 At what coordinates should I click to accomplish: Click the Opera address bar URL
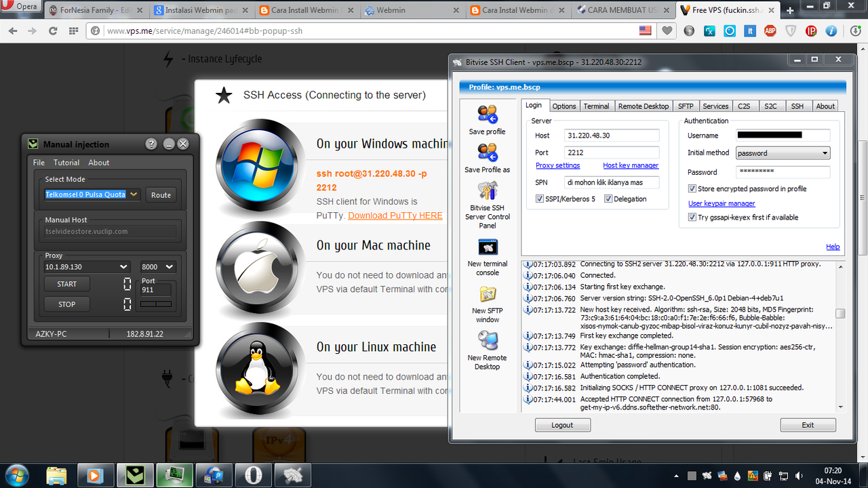point(205,31)
